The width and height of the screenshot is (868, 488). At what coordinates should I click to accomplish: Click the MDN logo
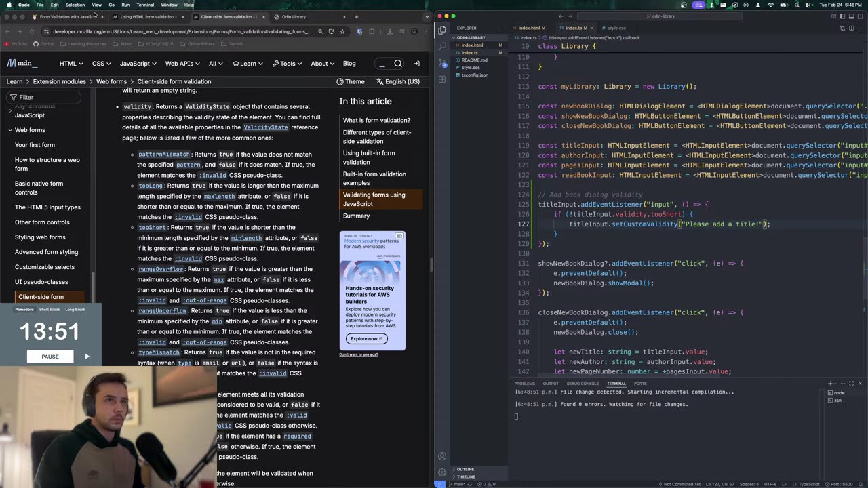pyautogui.click(x=22, y=64)
